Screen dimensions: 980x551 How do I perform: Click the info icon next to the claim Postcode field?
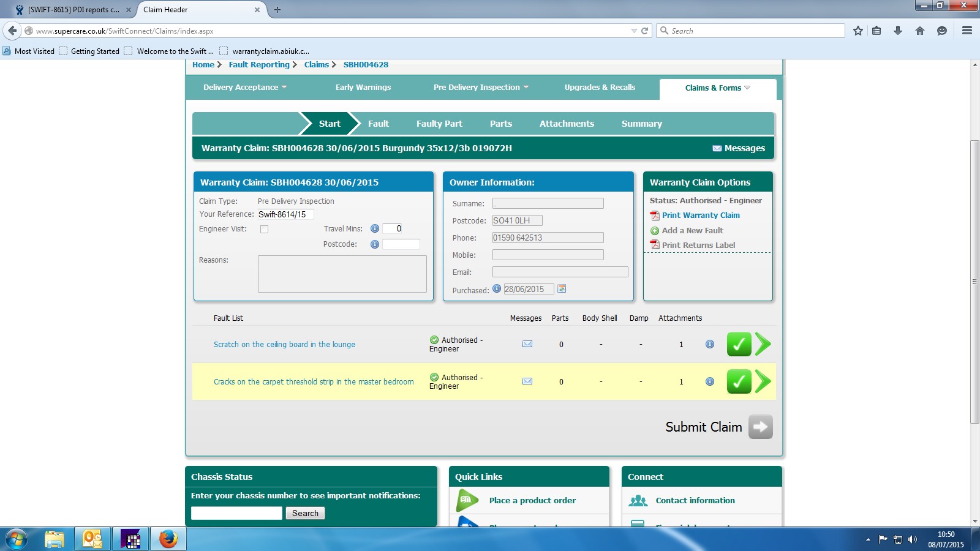[x=375, y=244]
